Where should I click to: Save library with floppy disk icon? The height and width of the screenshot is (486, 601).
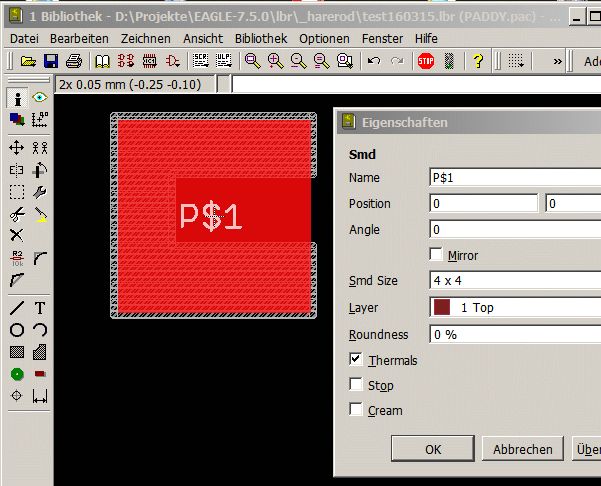click(51, 61)
